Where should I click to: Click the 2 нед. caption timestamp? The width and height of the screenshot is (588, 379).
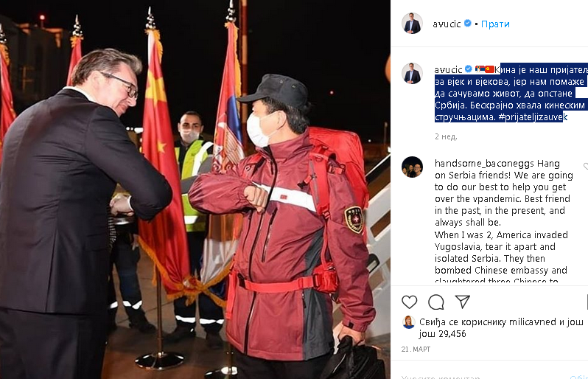tap(446, 136)
